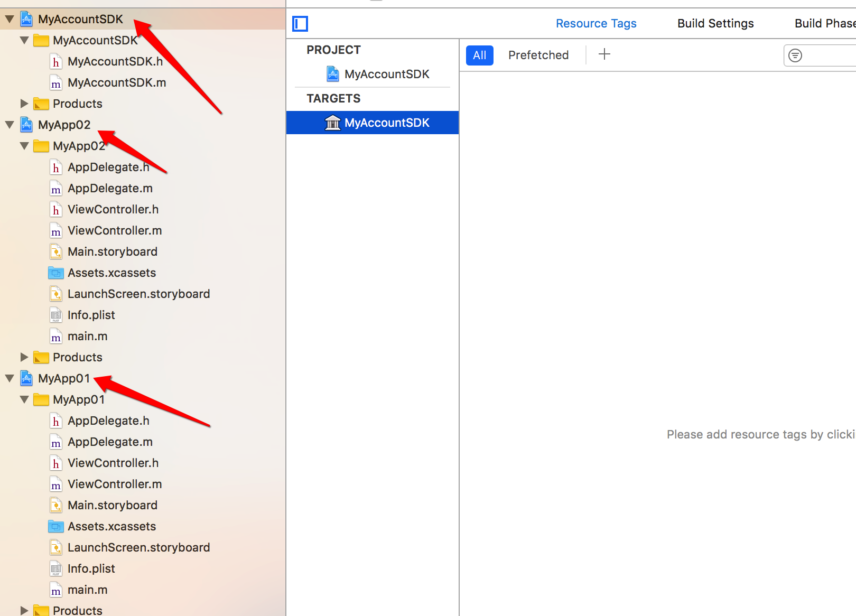Click main.m icon under MyApp01
The width and height of the screenshot is (856, 616).
point(56,590)
